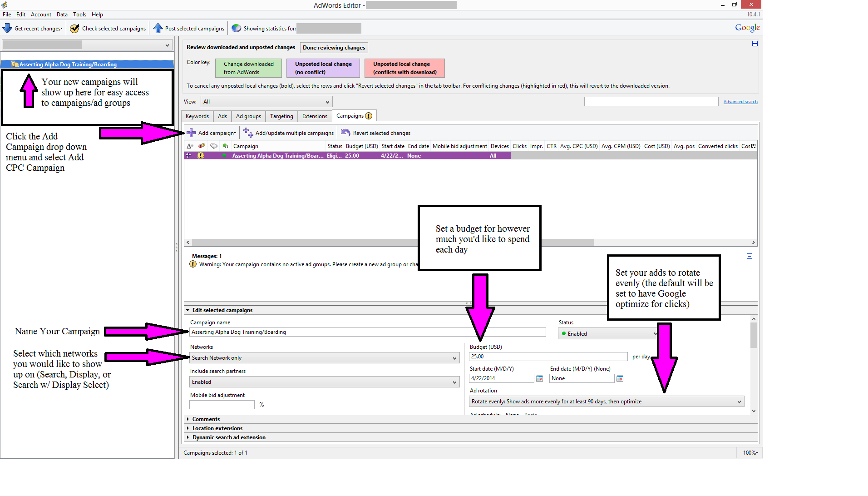Image resolution: width=868 pixels, height=496 pixels.
Task: Click the Revert selected changes undo icon
Action: click(x=345, y=133)
